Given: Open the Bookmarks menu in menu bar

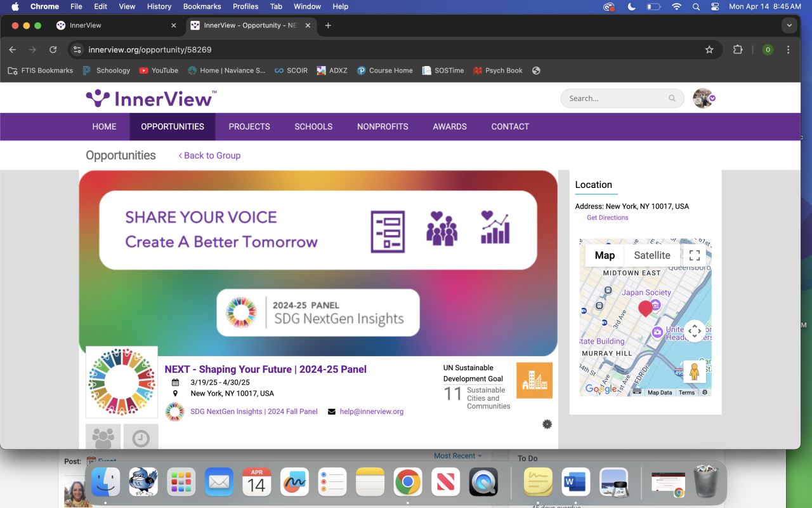Looking at the screenshot, I should (x=202, y=6).
